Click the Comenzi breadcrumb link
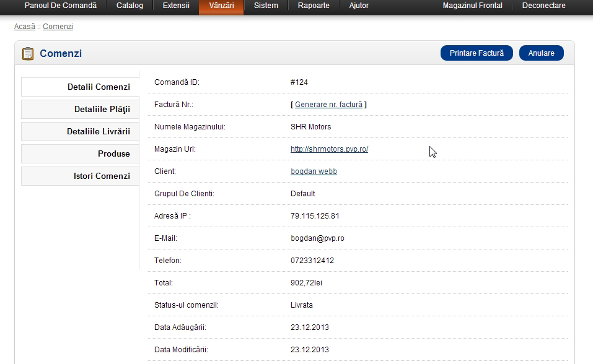Image resolution: width=593 pixels, height=364 pixels. click(x=58, y=27)
